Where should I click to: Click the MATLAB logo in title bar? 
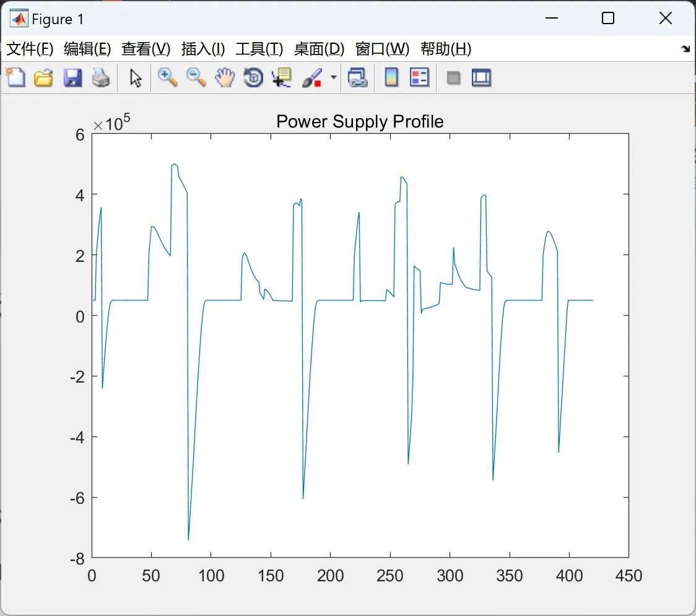coord(19,19)
